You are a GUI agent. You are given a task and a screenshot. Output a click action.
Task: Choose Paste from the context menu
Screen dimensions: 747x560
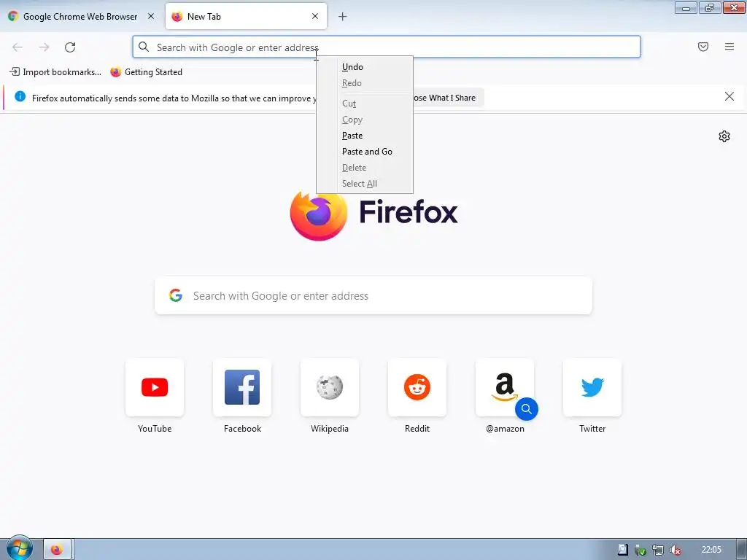[365, 136]
